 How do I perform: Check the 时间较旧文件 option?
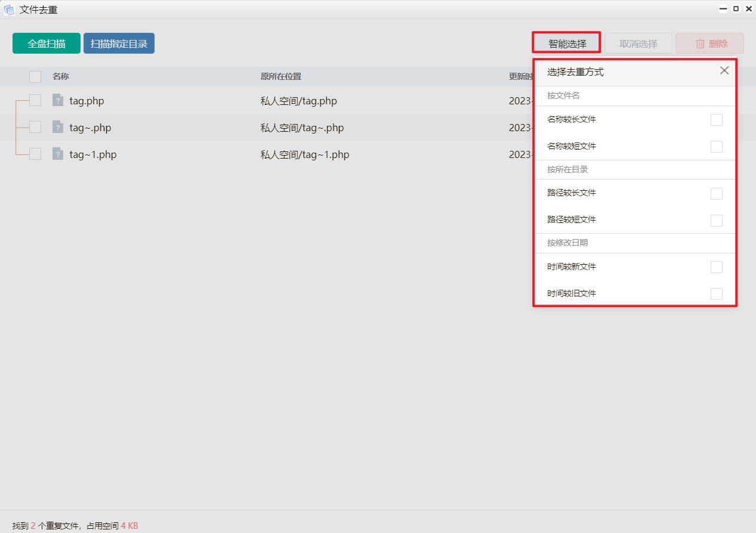tap(716, 293)
